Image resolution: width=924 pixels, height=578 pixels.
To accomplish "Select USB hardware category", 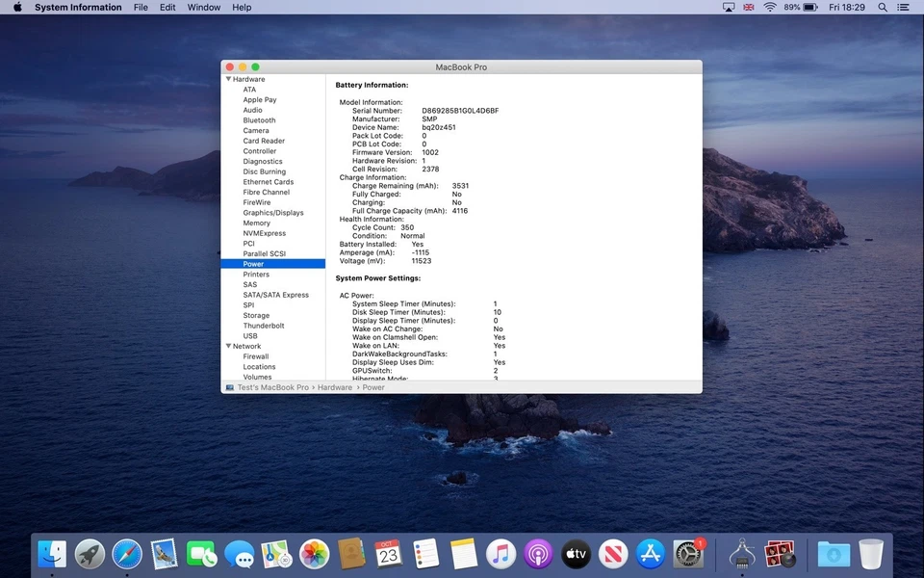I will click(x=250, y=335).
